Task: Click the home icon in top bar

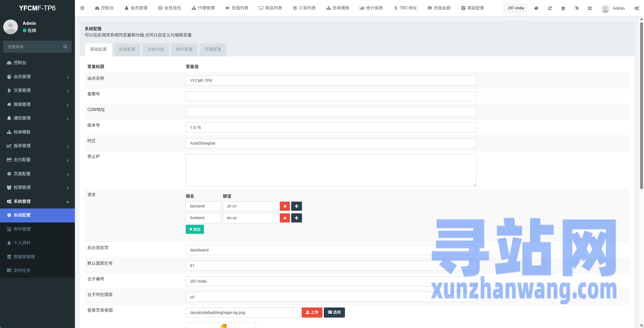Action: (536, 8)
